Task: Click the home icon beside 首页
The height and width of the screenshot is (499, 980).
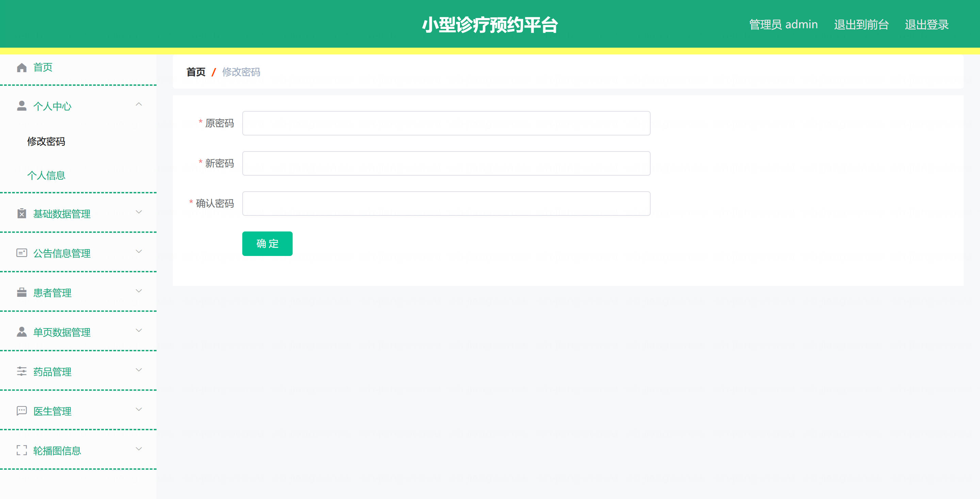Action: 22,67
